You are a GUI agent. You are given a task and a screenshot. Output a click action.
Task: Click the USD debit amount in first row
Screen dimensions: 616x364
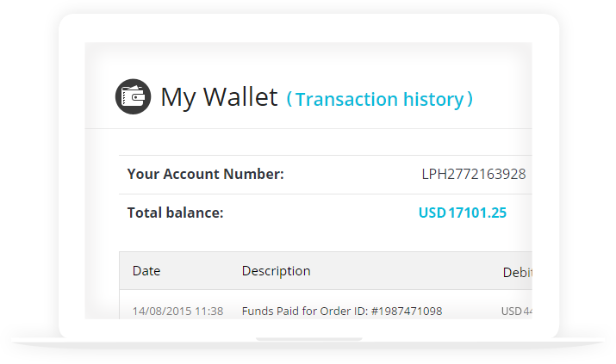coord(517,311)
